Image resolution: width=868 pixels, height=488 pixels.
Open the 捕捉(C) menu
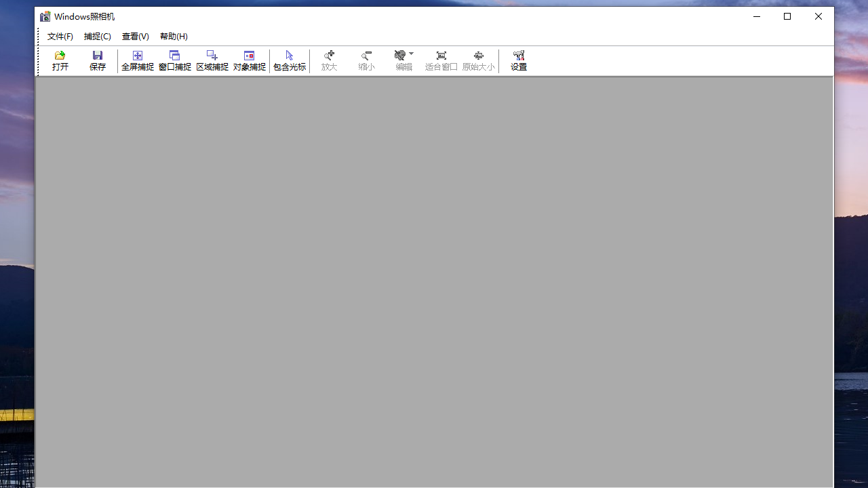click(x=97, y=36)
